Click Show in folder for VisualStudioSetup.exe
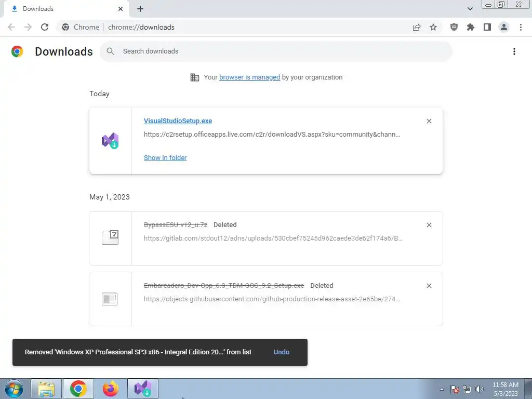 [x=165, y=158]
